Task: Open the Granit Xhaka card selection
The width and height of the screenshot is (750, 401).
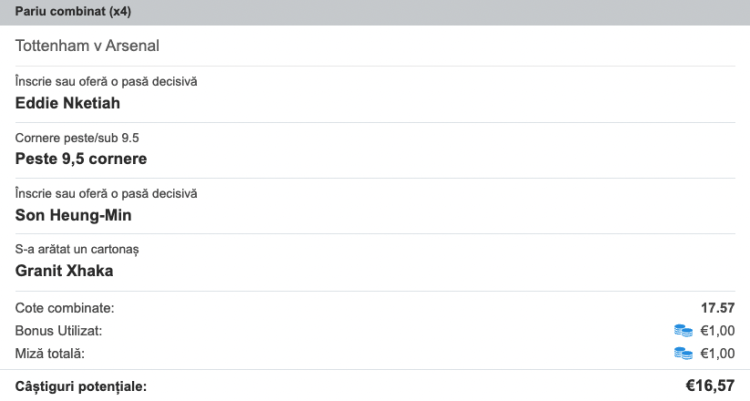Action: click(64, 271)
